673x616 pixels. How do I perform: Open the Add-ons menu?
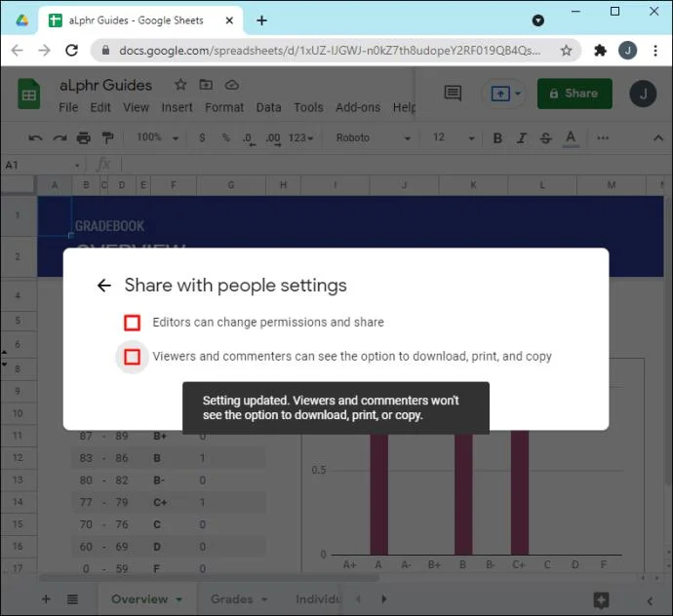coord(358,107)
